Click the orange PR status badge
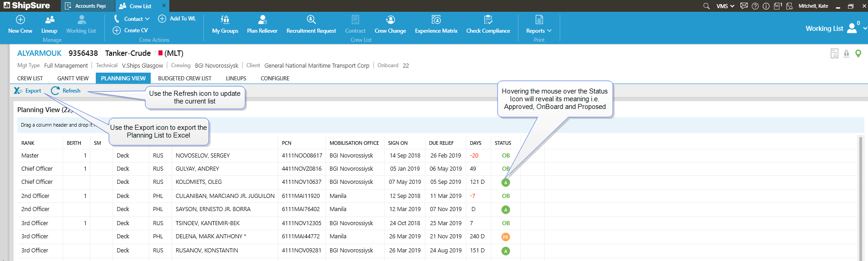Screen dimensions: 868x261 (505, 237)
